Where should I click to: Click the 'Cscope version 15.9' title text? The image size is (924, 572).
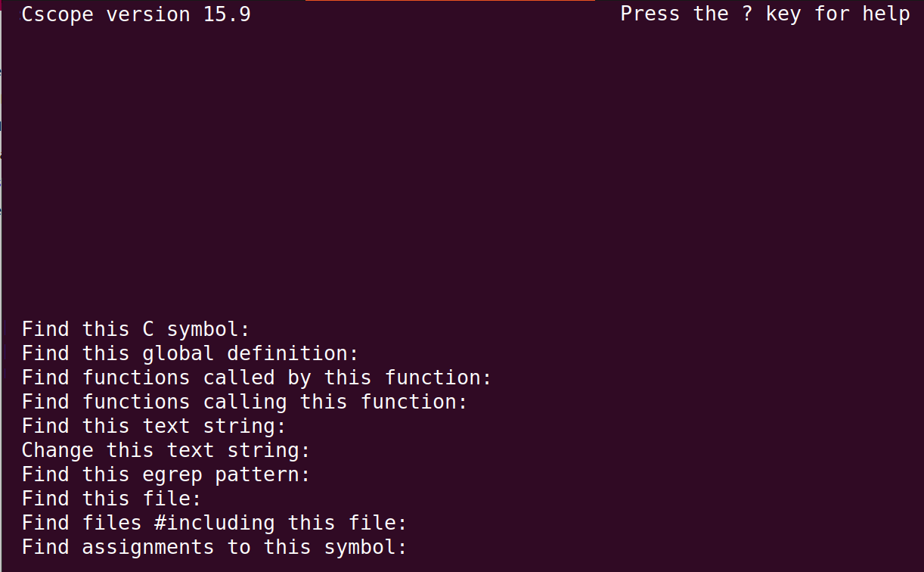point(136,14)
